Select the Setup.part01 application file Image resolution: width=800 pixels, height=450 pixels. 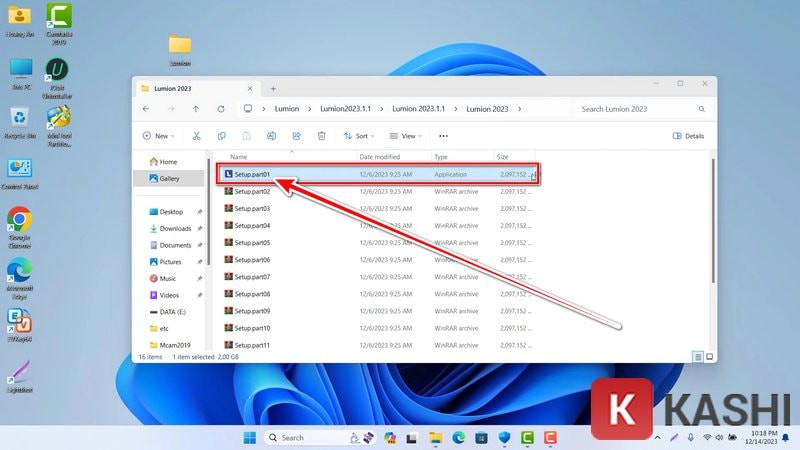point(378,174)
